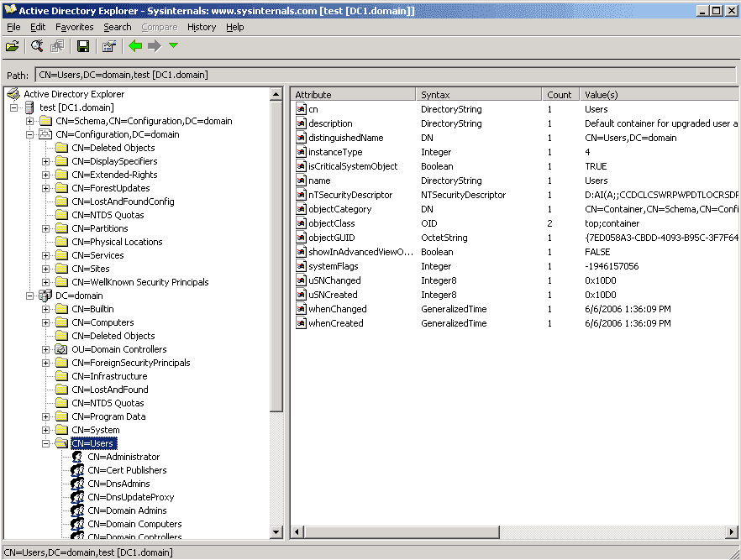Expand the CN=Schema,CN=Configuration,DC=domain node
The width and height of the screenshot is (741, 560).
pyautogui.click(x=29, y=121)
